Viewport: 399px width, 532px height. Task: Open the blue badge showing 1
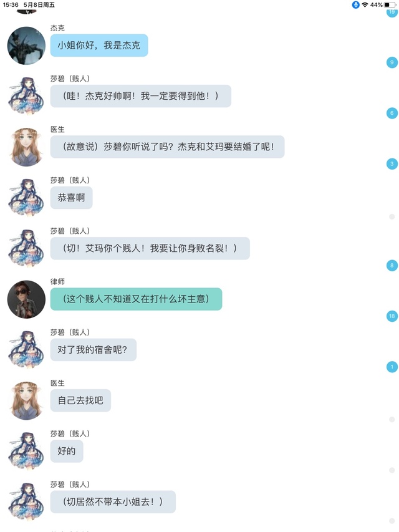392,367
